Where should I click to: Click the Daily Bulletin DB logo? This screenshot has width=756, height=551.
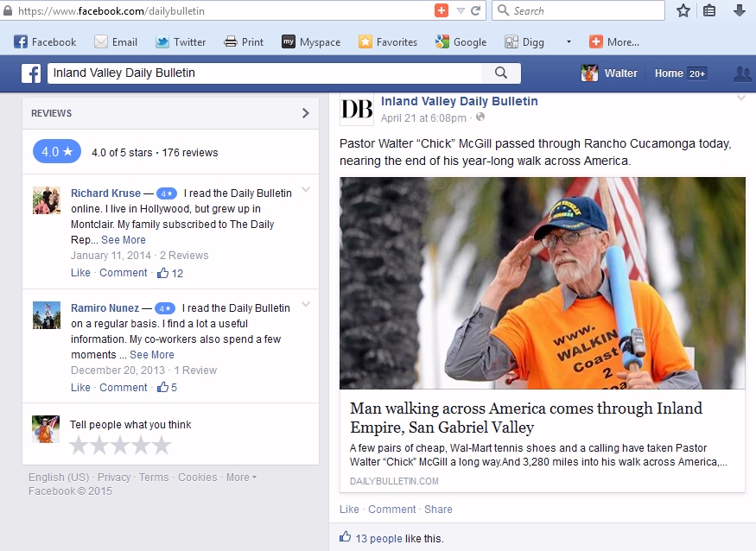coord(357,109)
